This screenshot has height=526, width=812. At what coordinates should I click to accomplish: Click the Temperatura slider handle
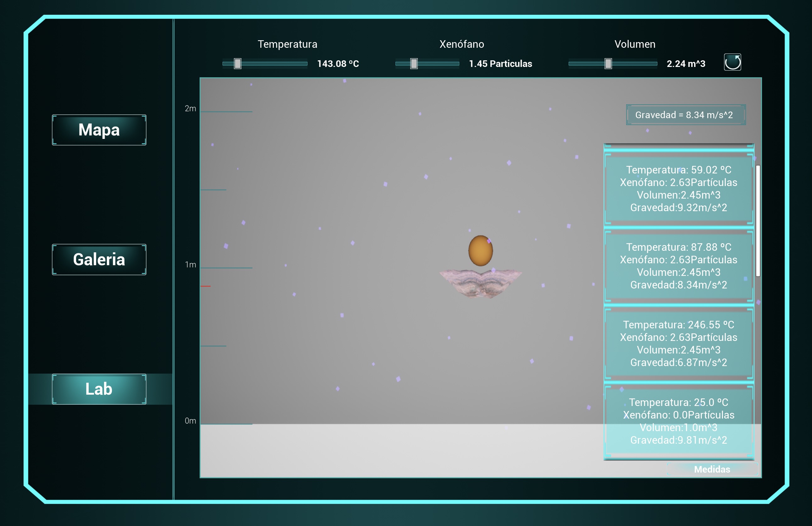[237, 64]
